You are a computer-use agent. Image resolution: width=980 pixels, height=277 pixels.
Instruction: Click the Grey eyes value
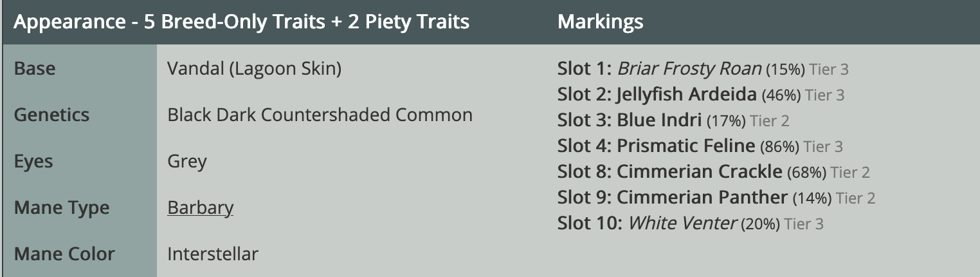coord(187,162)
